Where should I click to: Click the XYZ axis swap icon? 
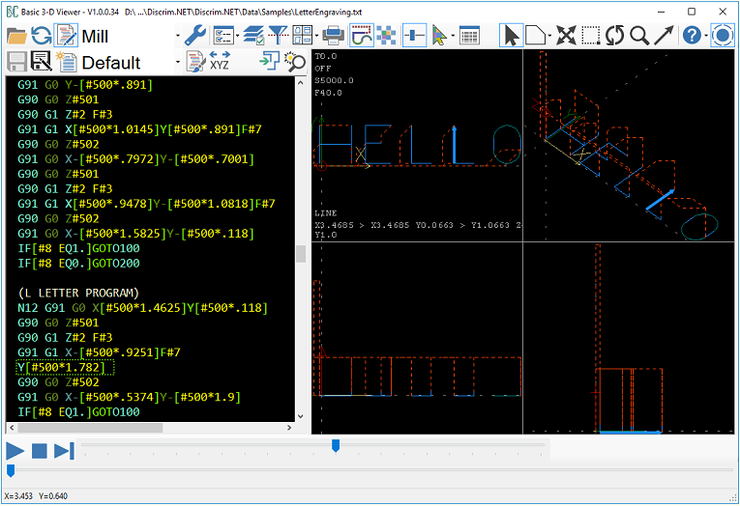click(x=220, y=62)
